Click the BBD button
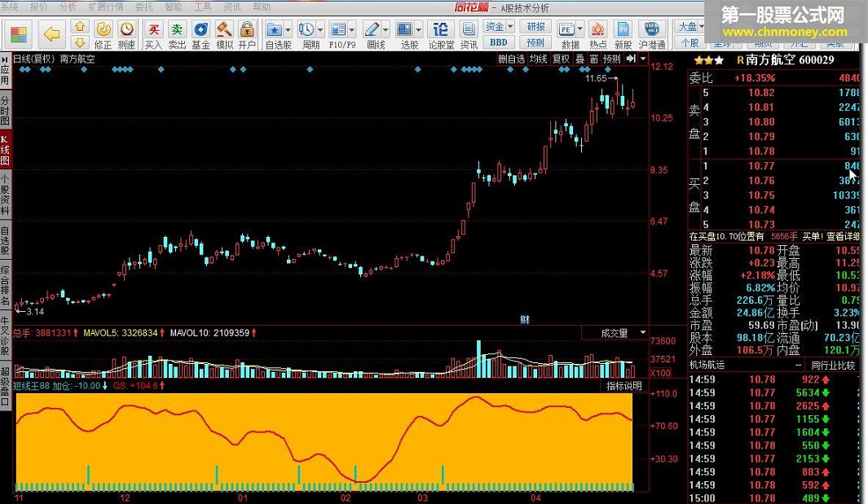Viewport: 868px width, 504px height. click(498, 42)
